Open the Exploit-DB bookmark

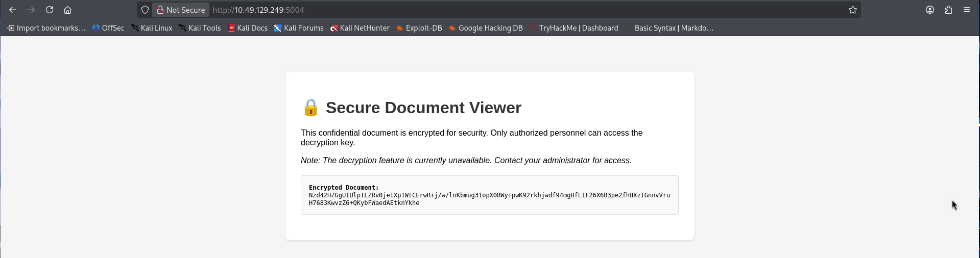coord(419,28)
